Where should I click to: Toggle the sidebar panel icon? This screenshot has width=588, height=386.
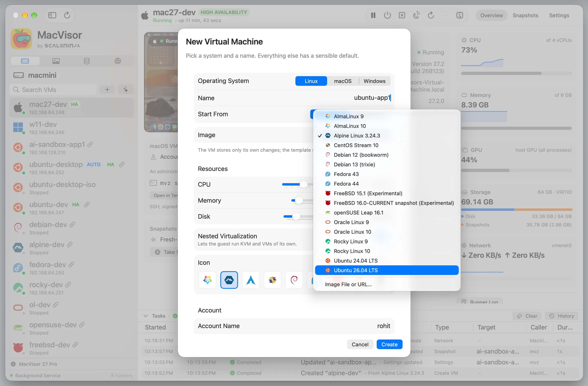coord(52,15)
